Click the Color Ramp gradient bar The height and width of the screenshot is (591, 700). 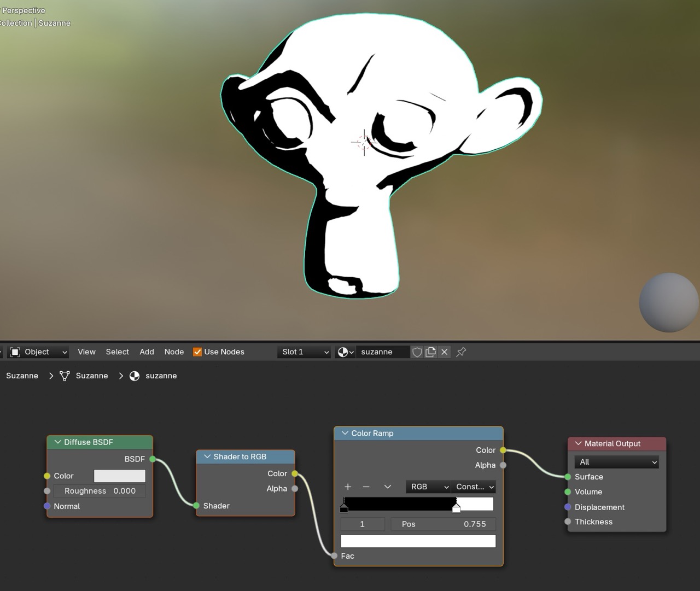click(418, 504)
